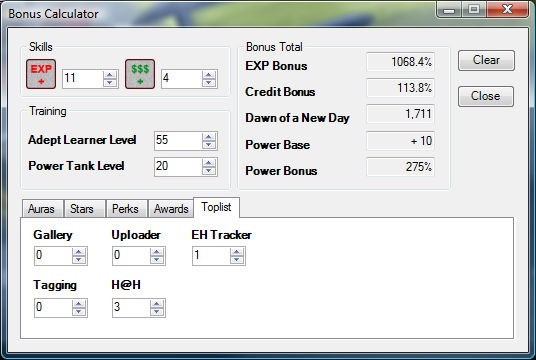This screenshot has height=360, width=536.
Task: Switch to the Auras tab
Action: coord(42,209)
